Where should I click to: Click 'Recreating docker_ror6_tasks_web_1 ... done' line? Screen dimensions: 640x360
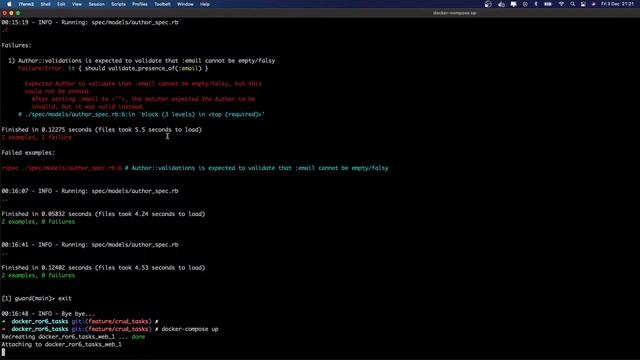pyautogui.click(x=73, y=336)
